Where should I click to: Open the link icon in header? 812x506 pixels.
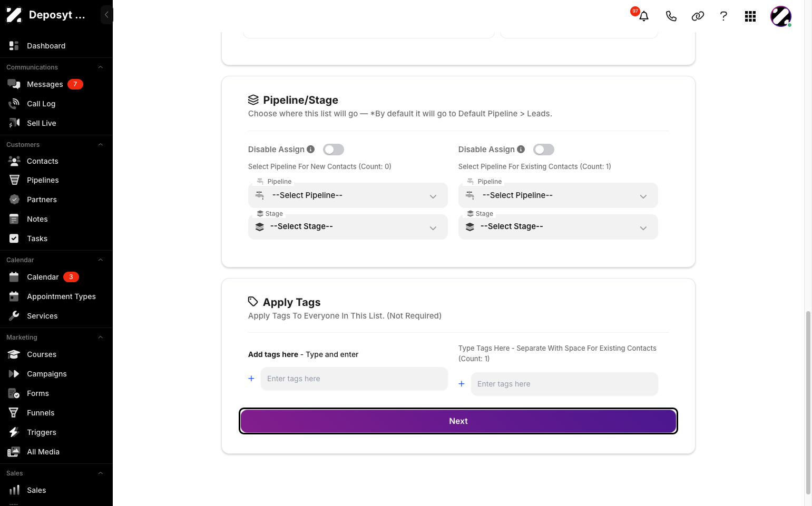698,16
